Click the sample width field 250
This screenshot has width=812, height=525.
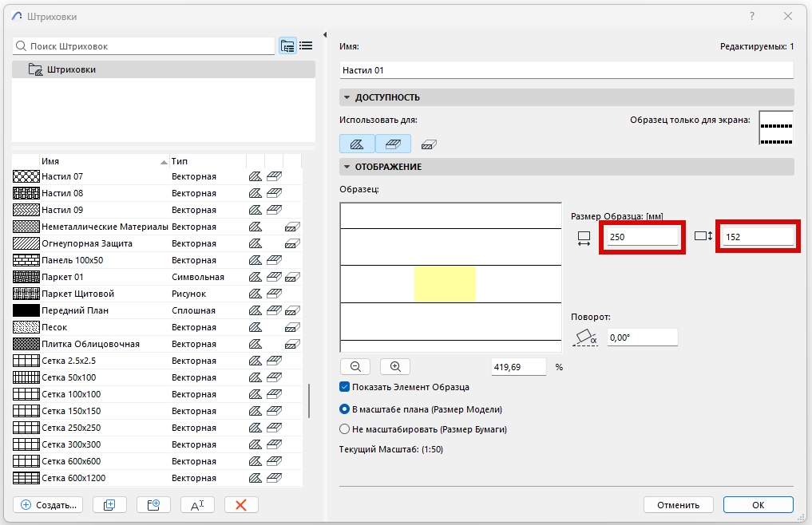[642, 237]
